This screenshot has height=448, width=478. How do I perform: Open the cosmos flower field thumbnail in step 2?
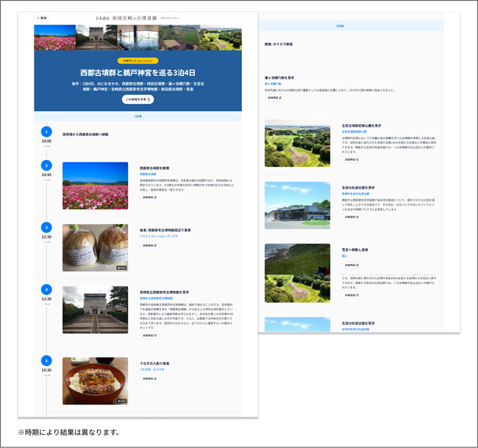pyautogui.click(x=95, y=186)
